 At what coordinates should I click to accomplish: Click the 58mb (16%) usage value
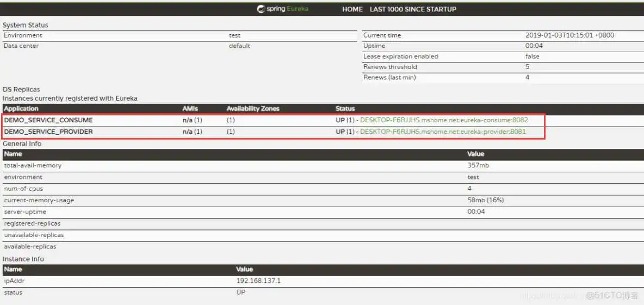point(486,200)
